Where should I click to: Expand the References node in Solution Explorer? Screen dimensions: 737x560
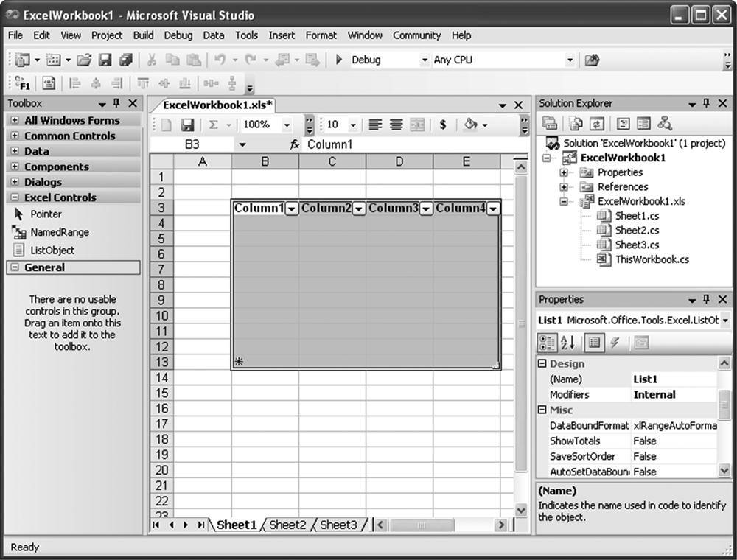564,187
